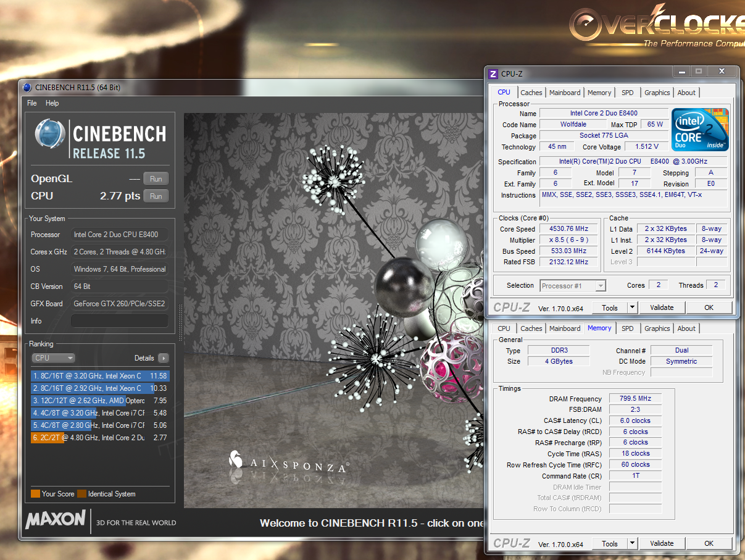Click the Level 2 6144 KBytes value

point(665,251)
